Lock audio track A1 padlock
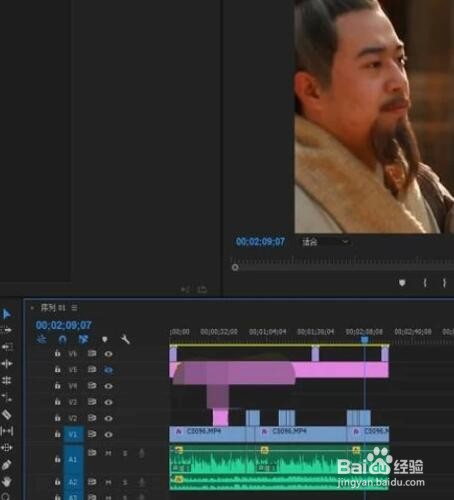This screenshot has width=454, height=500. coord(57,459)
